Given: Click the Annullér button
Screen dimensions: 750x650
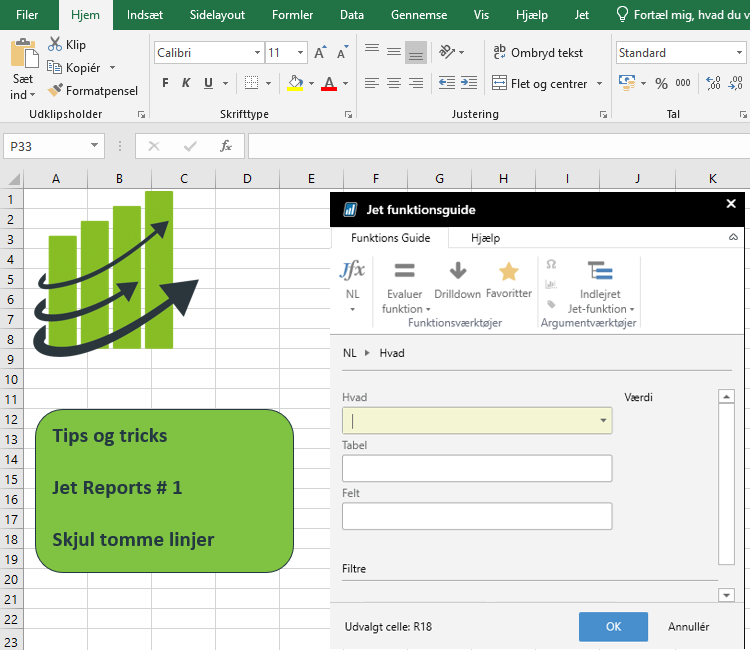Looking at the screenshot, I should click(688, 627).
